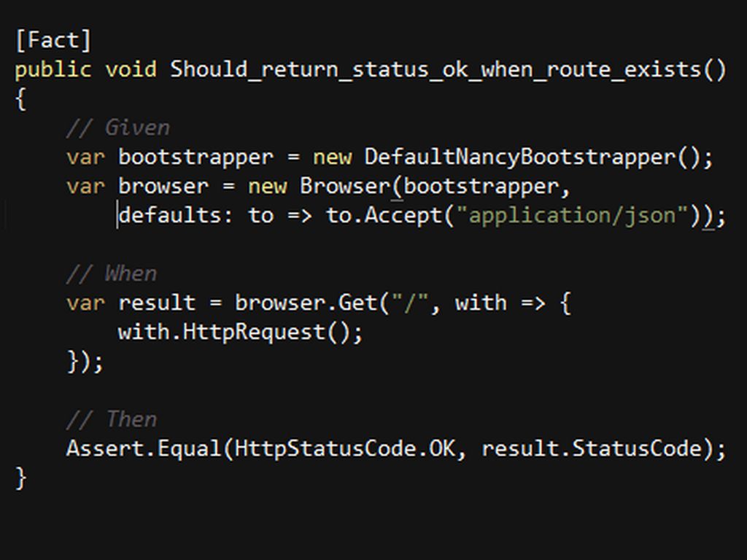Click the [Fact] attribute text
This screenshot has width=747, height=560.
click(x=53, y=40)
